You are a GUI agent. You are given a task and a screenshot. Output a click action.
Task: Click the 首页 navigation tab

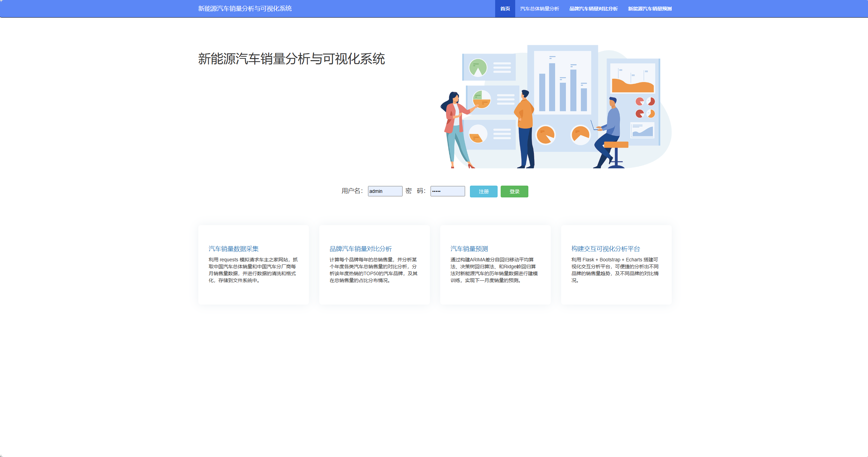click(x=505, y=9)
